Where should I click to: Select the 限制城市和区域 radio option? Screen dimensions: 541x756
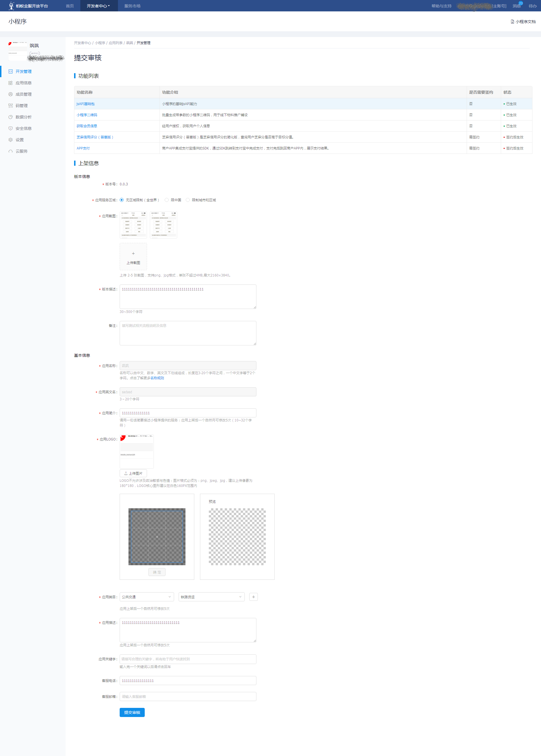click(x=188, y=200)
